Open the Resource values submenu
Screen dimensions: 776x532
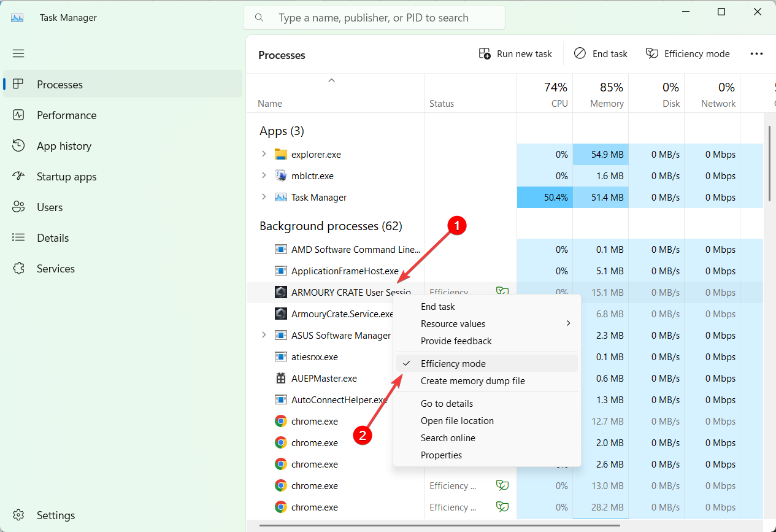click(453, 323)
